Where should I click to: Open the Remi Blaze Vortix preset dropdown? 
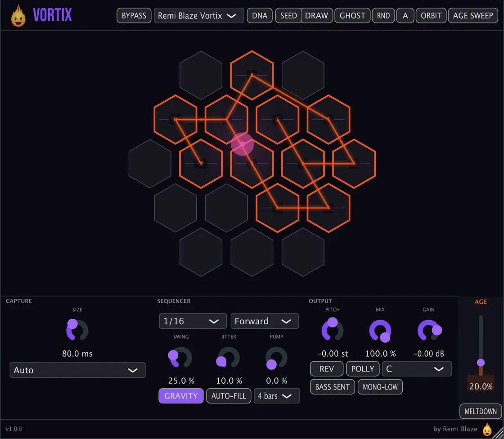[x=198, y=15]
